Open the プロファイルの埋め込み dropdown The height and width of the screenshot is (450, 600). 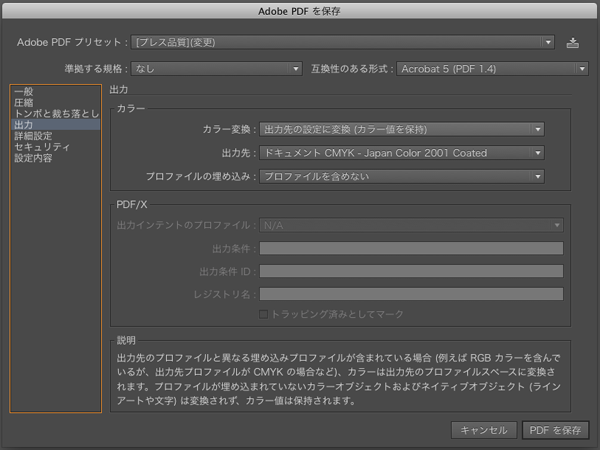[x=402, y=176]
